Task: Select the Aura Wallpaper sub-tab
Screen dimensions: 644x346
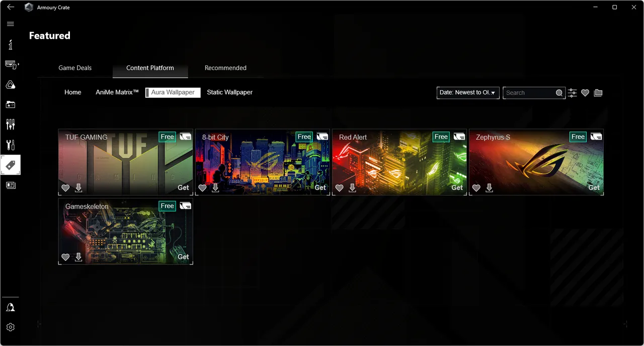Action: (x=173, y=93)
